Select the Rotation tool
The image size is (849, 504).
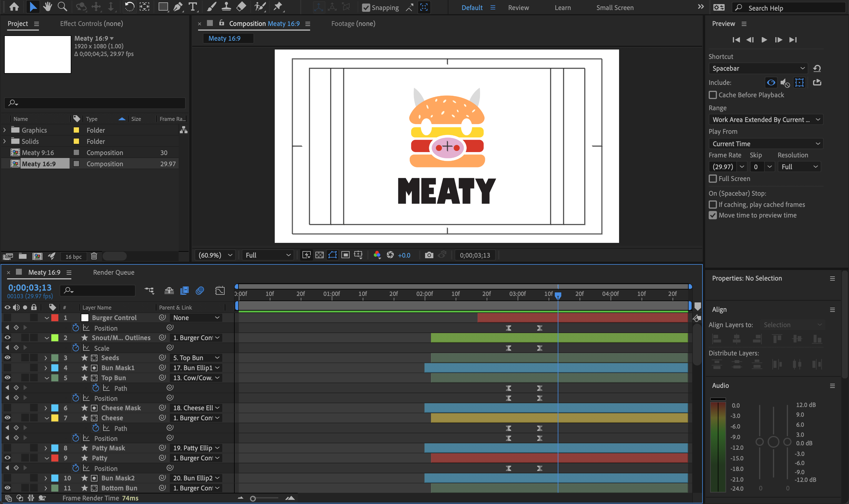click(129, 7)
